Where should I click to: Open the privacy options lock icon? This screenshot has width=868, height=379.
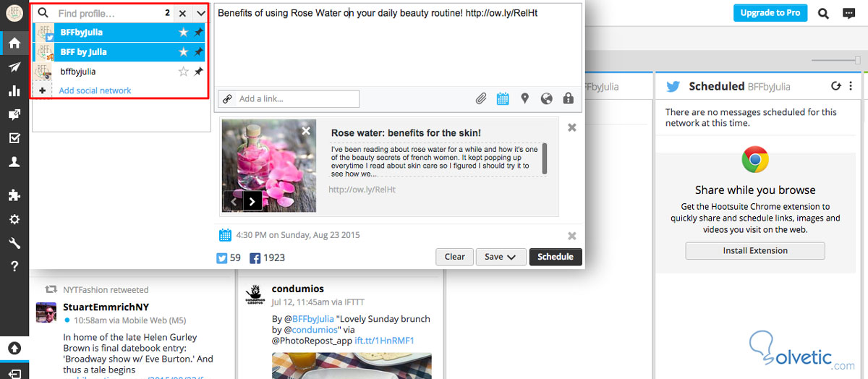pyautogui.click(x=568, y=98)
